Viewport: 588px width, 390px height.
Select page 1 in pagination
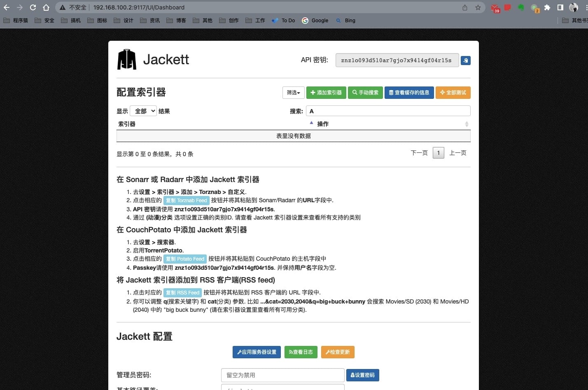(439, 153)
